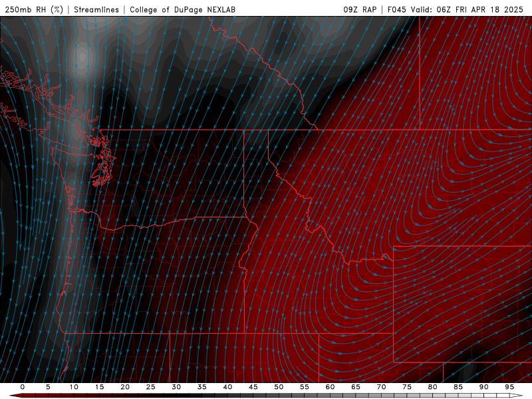The image size is (532, 399).
Task: Click the colorbar label "80"
Action: coord(433,387)
